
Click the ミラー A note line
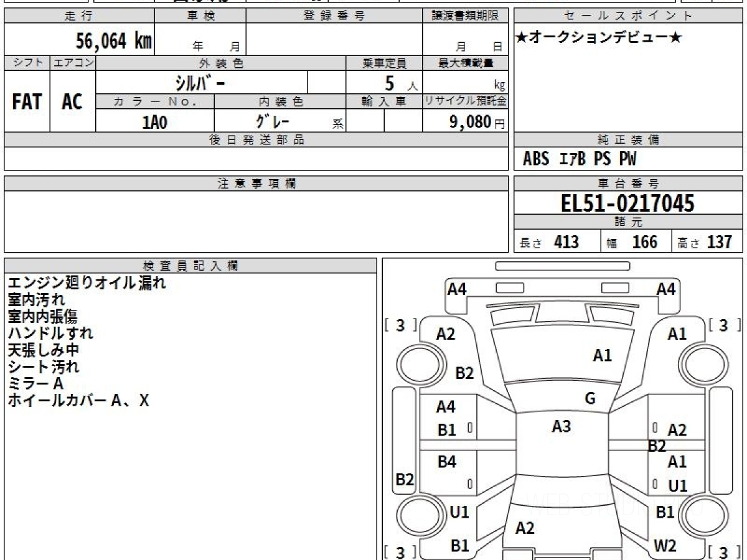[x=35, y=383]
